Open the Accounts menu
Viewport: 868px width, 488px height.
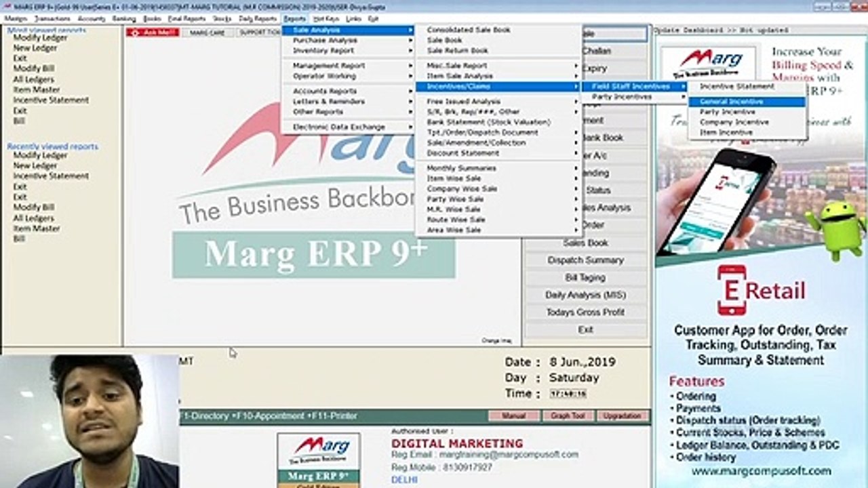click(91, 19)
